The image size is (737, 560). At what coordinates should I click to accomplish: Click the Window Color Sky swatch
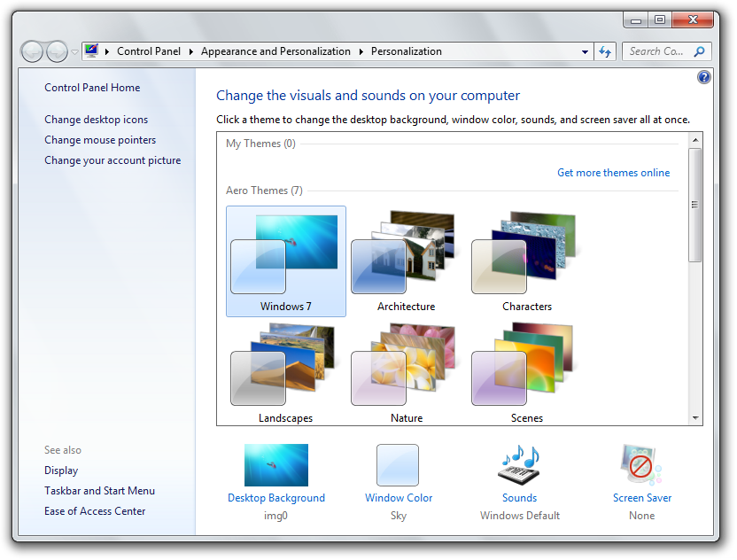click(x=398, y=464)
